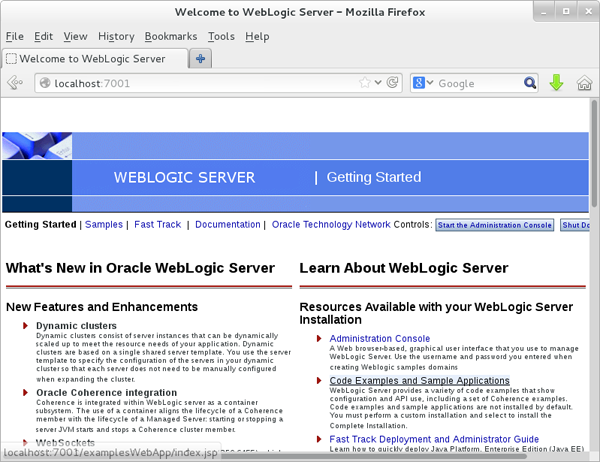
Task: Open the Oracle Technology Network link
Action: point(331,224)
